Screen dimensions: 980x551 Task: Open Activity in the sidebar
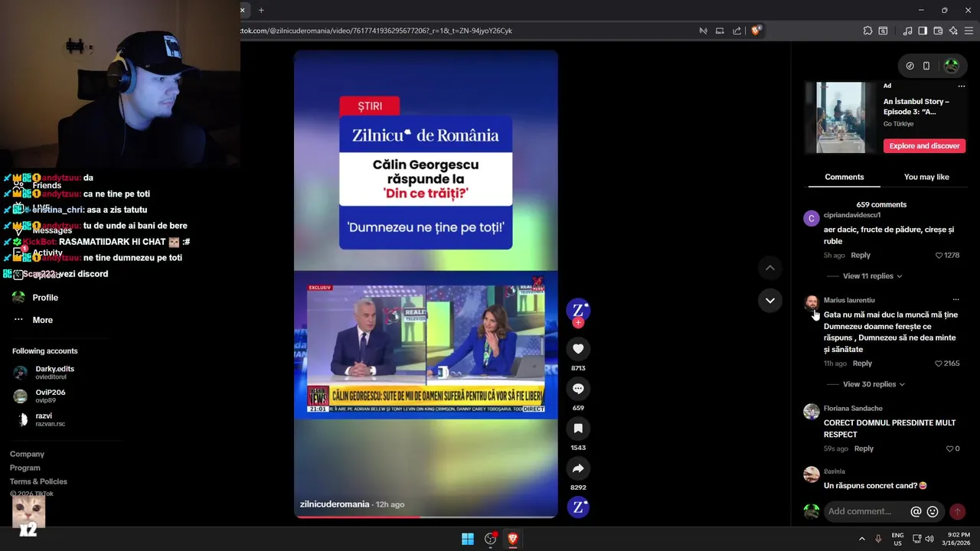pyautogui.click(x=47, y=253)
